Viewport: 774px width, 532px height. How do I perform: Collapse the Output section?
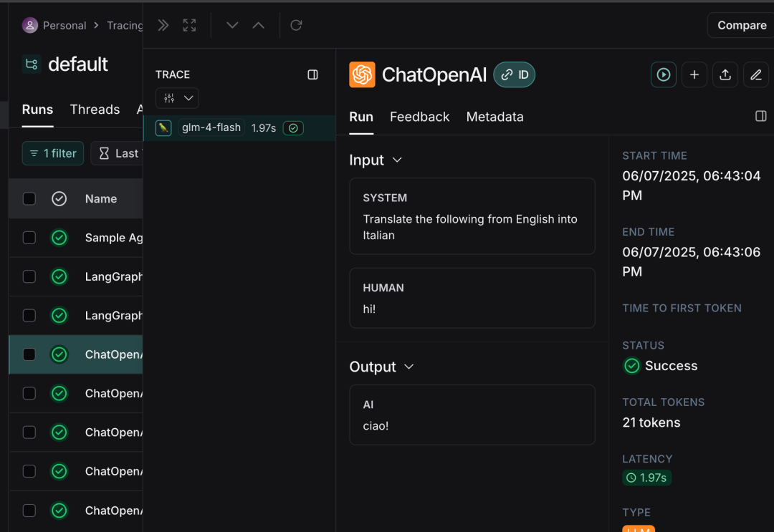coord(408,367)
